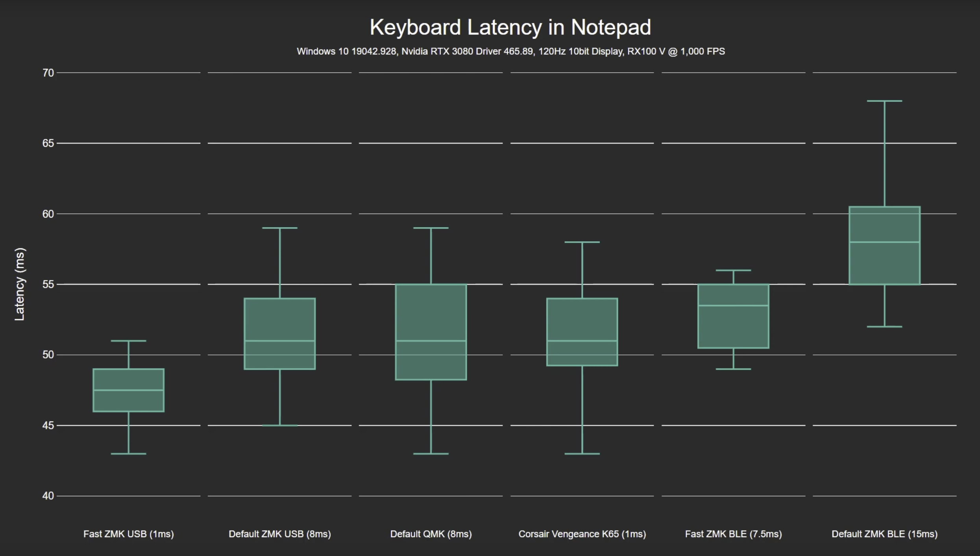Click the chart title Keyboard Latency in Notepad
Image resolution: width=980 pixels, height=556 pixels.
(x=510, y=28)
